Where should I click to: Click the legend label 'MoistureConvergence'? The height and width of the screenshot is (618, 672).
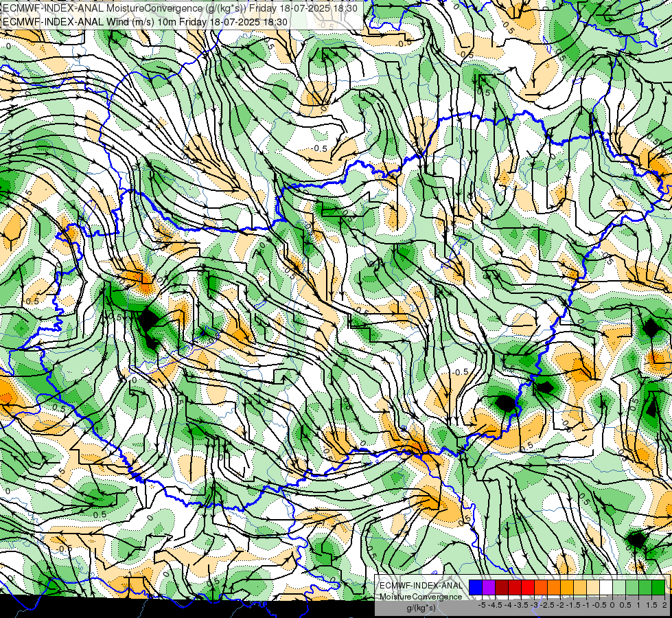(x=421, y=597)
